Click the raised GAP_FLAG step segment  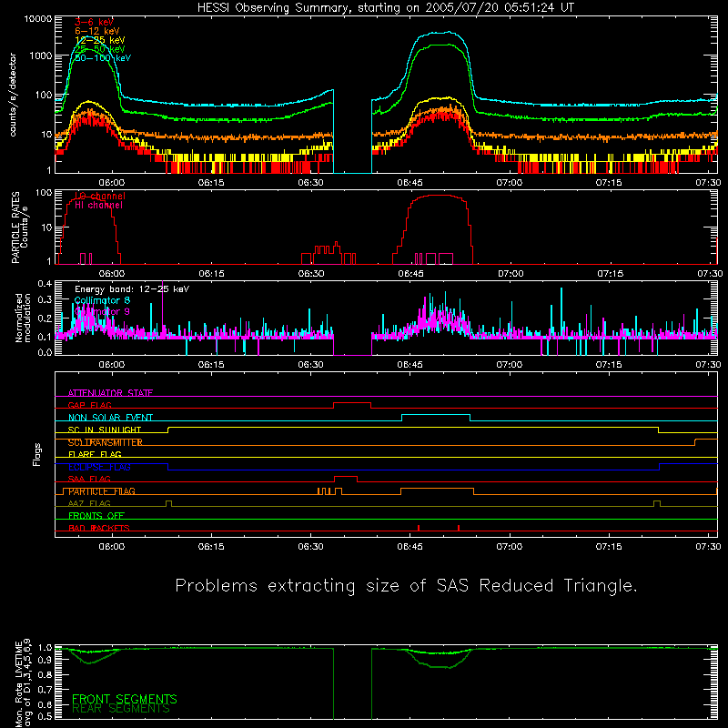click(x=352, y=403)
